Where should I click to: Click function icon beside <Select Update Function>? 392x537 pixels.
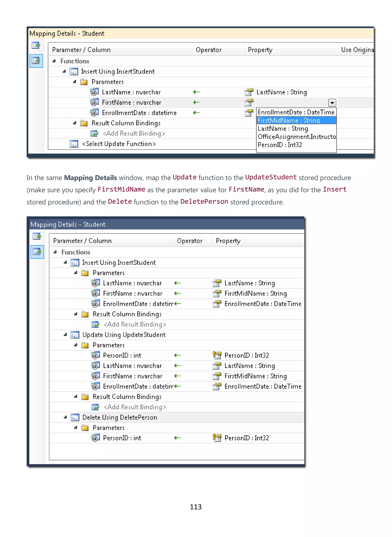point(74,144)
